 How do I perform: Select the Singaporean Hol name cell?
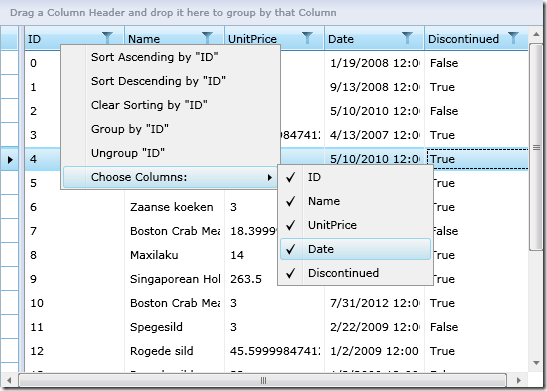coord(174,279)
